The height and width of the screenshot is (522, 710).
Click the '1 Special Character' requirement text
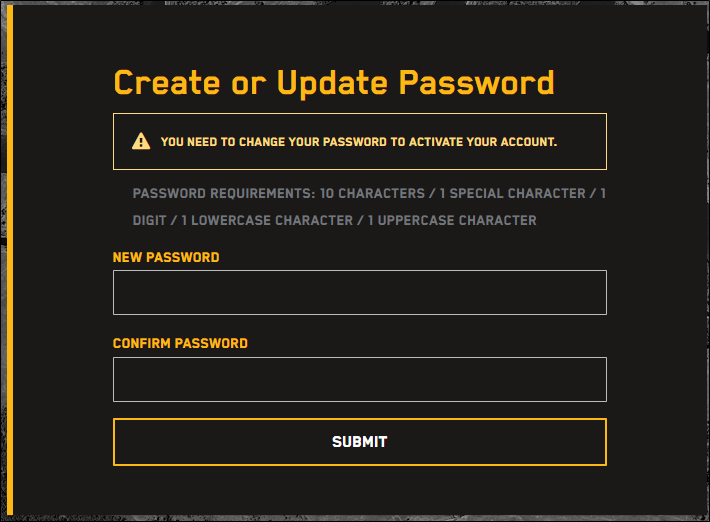(513, 193)
